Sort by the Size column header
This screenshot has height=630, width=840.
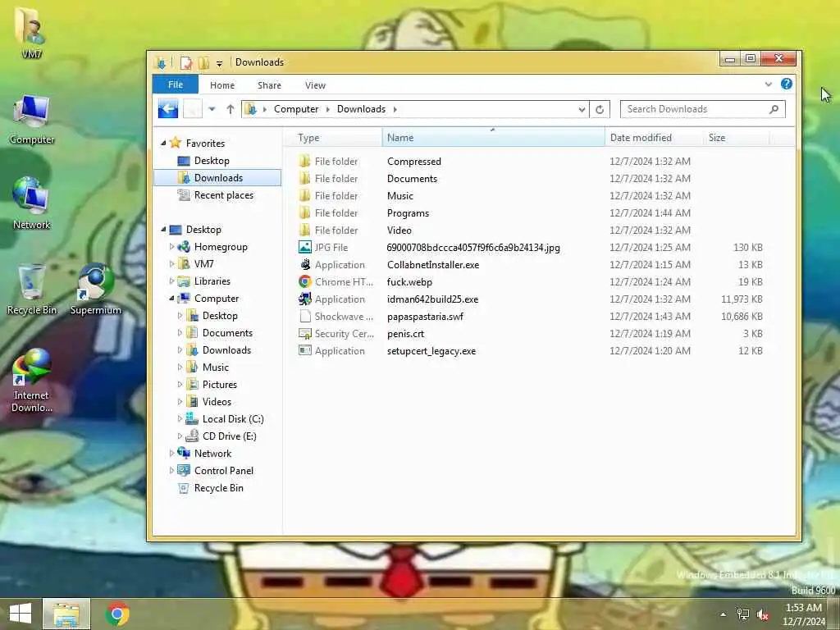[736, 138]
